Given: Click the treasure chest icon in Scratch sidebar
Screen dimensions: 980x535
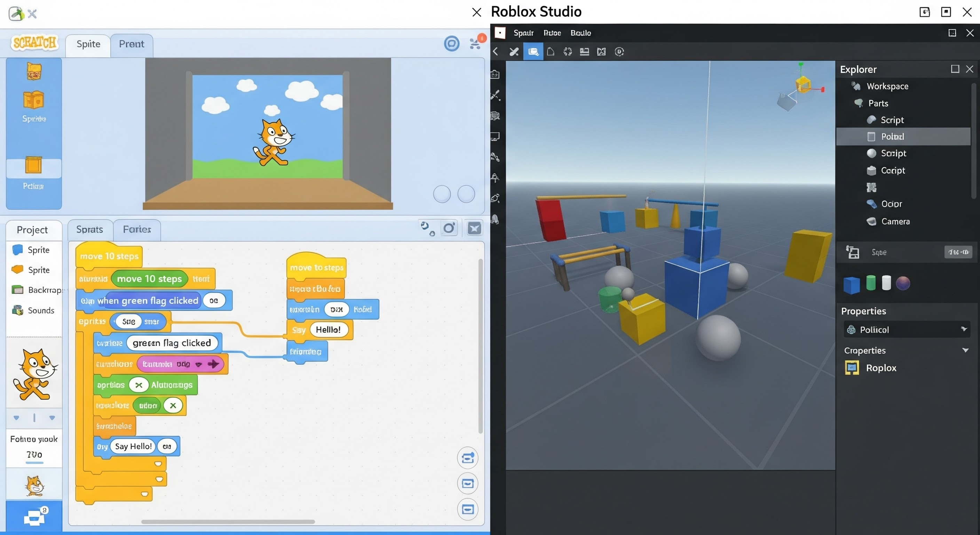Looking at the screenshot, I should point(34,71).
